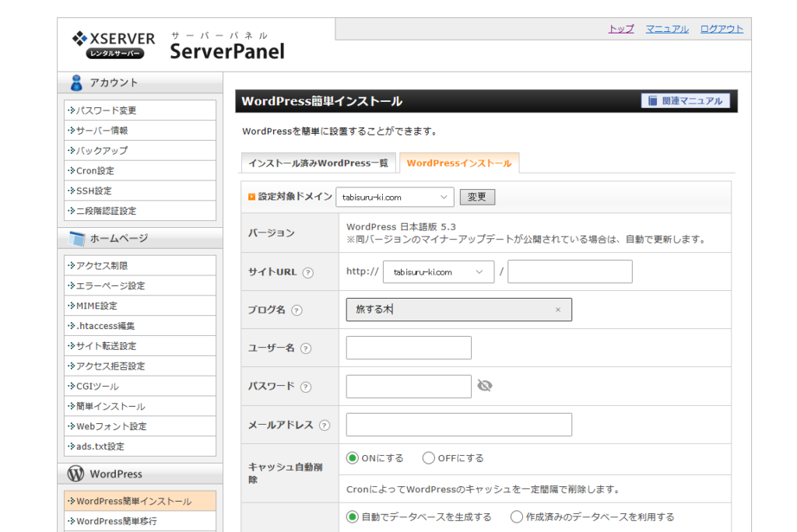Click help icon next to パスワード

(305, 387)
